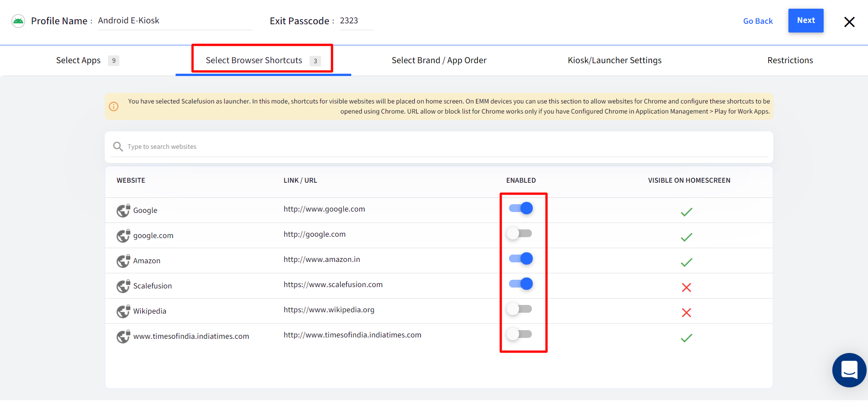Switch to the Select Apps tab
The image size is (868, 413).
87,60
